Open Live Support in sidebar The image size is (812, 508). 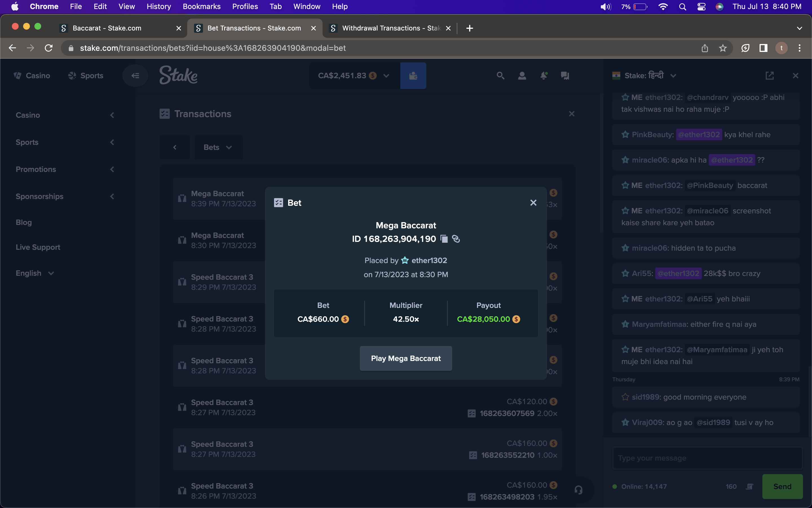pyautogui.click(x=38, y=247)
